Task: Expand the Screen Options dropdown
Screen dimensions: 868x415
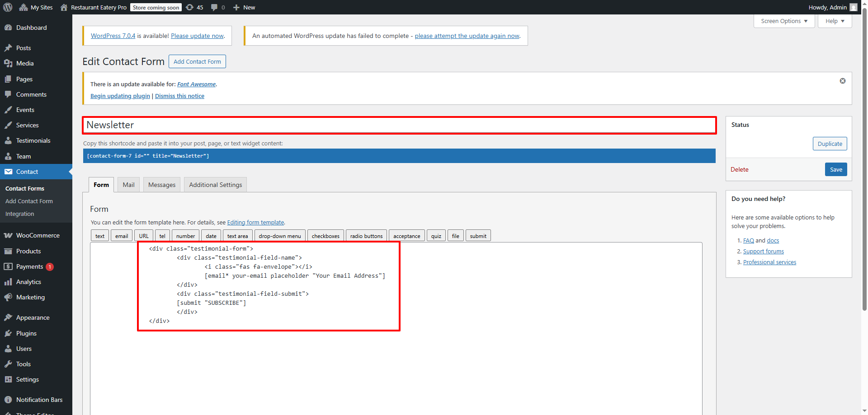Action: tap(784, 21)
